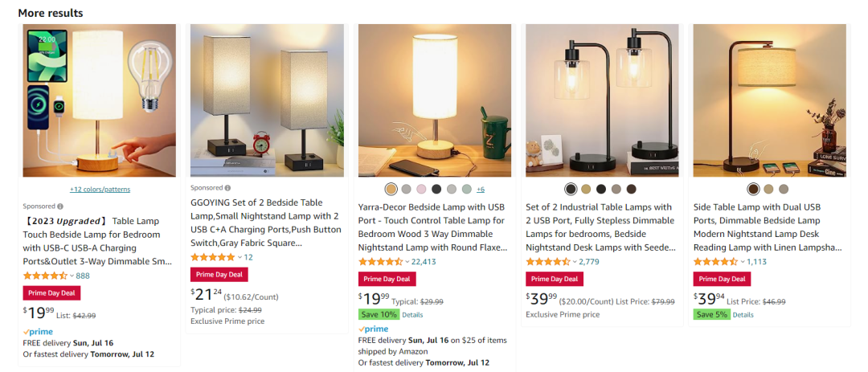Click the star rating of the GGOYING lamp set
This screenshot has height=372, width=868.
click(x=213, y=257)
